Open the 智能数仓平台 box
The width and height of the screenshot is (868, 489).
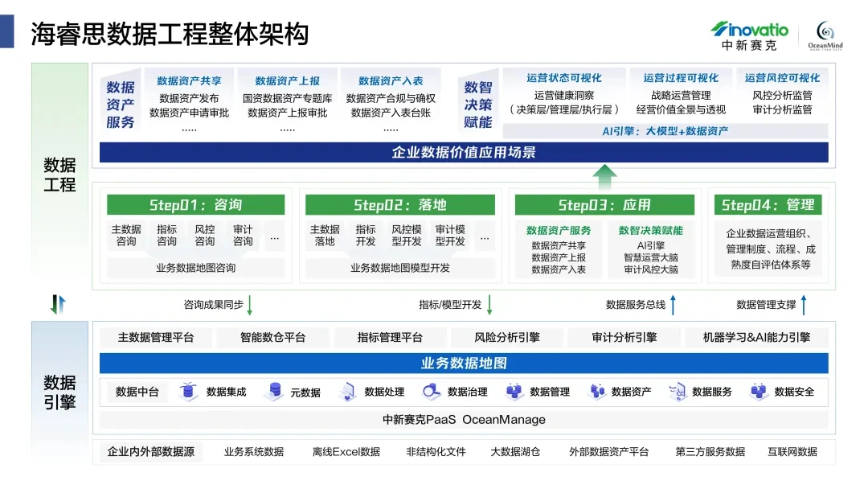pos(273,337)
